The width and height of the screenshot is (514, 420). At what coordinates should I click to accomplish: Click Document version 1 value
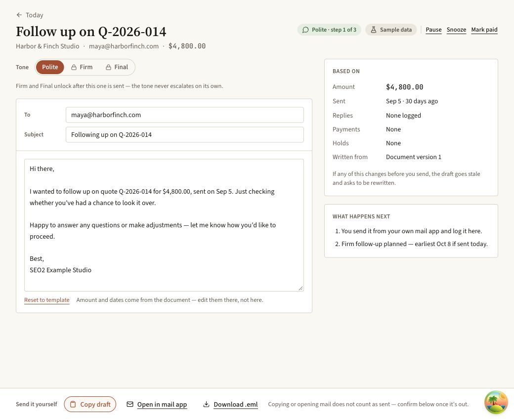click(x=413, y=157)
